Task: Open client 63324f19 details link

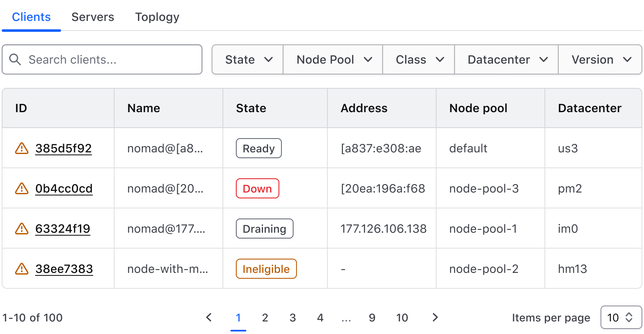Action: tap(63, 229)
